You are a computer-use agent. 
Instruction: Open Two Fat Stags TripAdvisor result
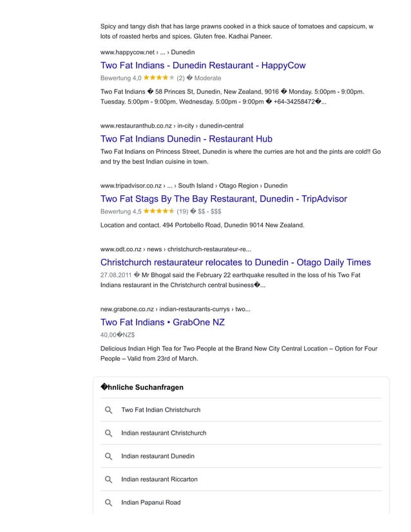click(x=224, y=198)
